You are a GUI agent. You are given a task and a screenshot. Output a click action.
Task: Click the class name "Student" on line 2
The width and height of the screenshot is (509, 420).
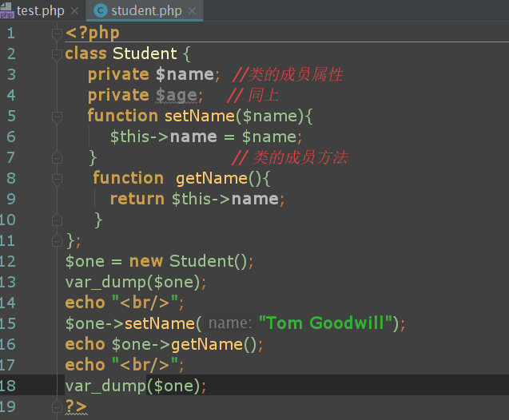(x=145, y=53)
